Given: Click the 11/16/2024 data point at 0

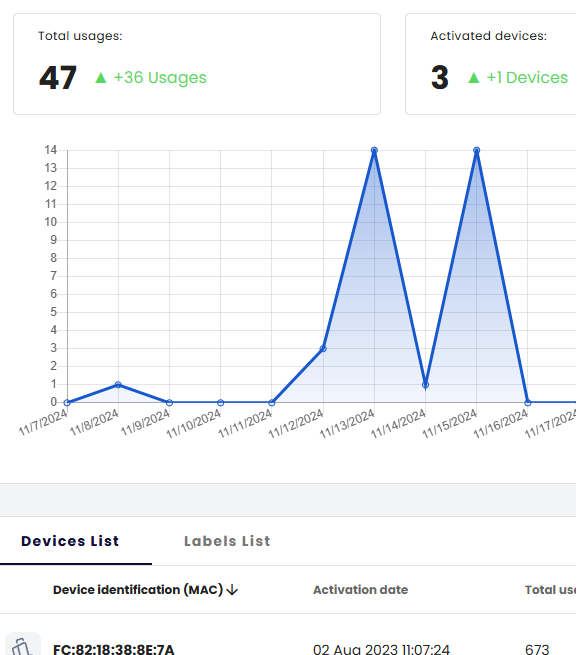Looking at the screenshot, I should click(x=527, y=403).
